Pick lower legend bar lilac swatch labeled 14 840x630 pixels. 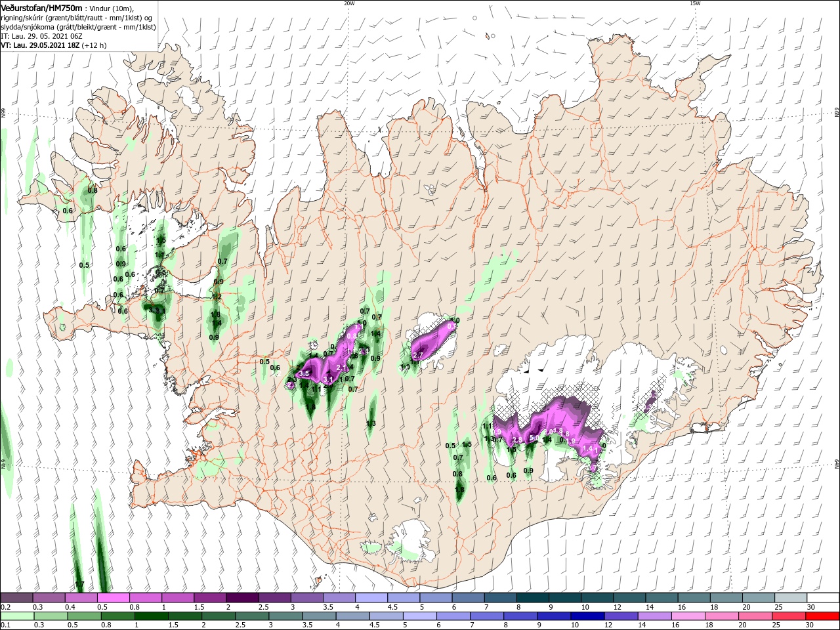(x=655, y=616)
